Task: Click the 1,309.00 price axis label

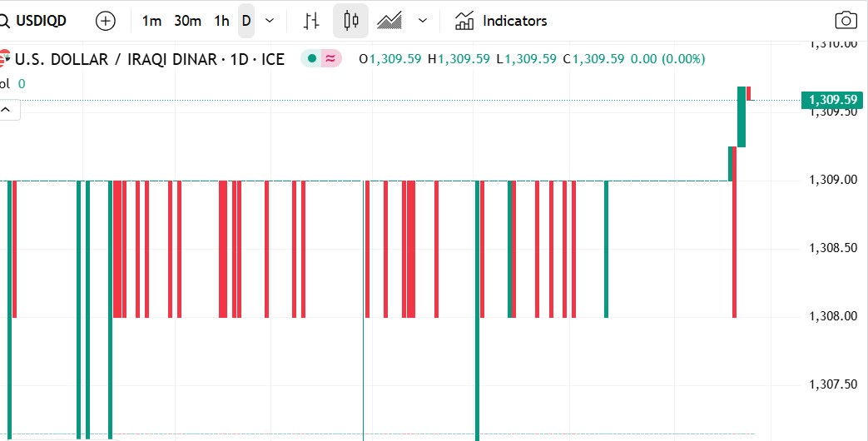Action: pyautogui.click(x=834, y=180)
